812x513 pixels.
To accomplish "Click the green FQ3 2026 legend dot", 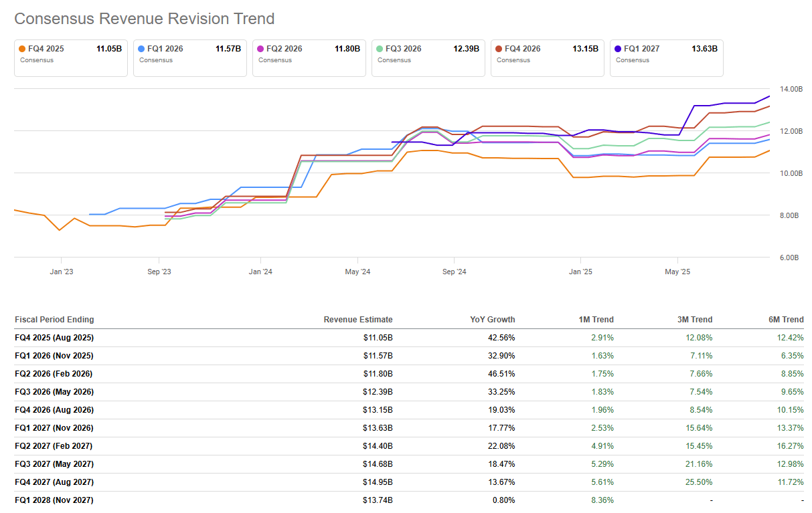I will point(380,49).
